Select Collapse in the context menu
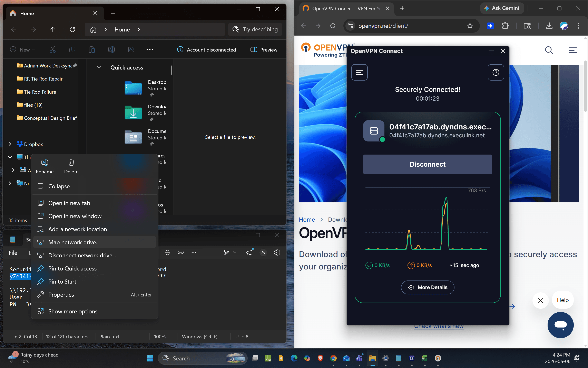The width and height of the screenshot is (588, 368). [x=95, y=186]
